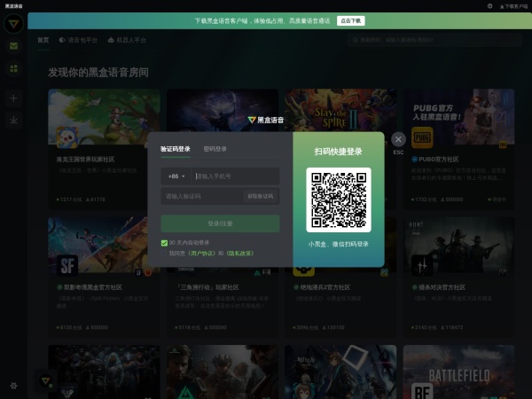
Task: Select the 密码登录 tab
Action: (215, 149)
